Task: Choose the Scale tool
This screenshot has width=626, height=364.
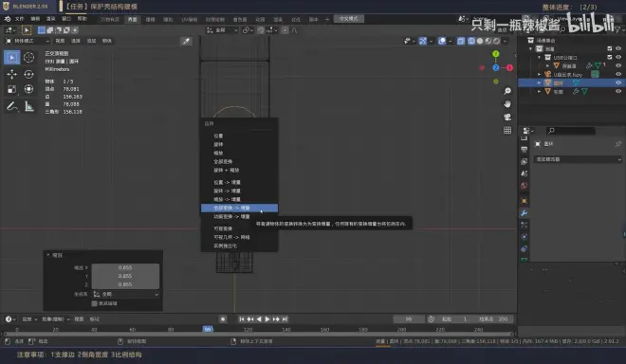Action: pyautogui.click(x=11, y=89)
